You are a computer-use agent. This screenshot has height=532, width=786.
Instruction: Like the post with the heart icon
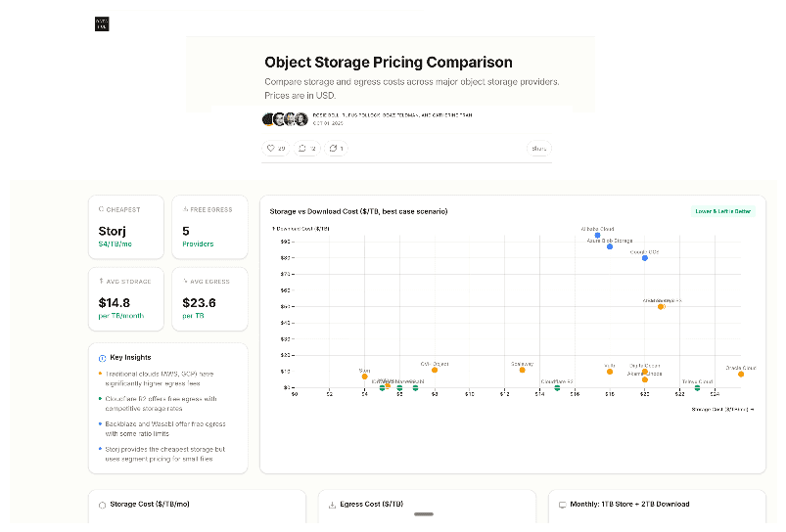point(276,148)
